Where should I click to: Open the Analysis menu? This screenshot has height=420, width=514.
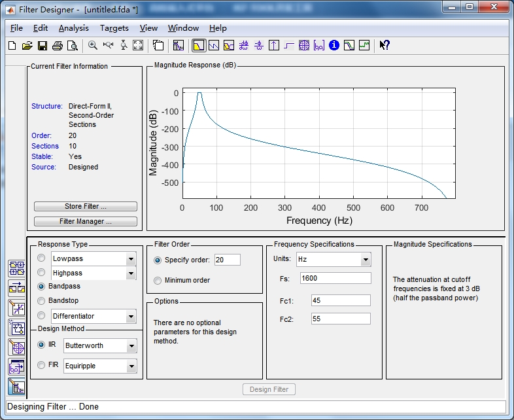[x=73, y=28]
